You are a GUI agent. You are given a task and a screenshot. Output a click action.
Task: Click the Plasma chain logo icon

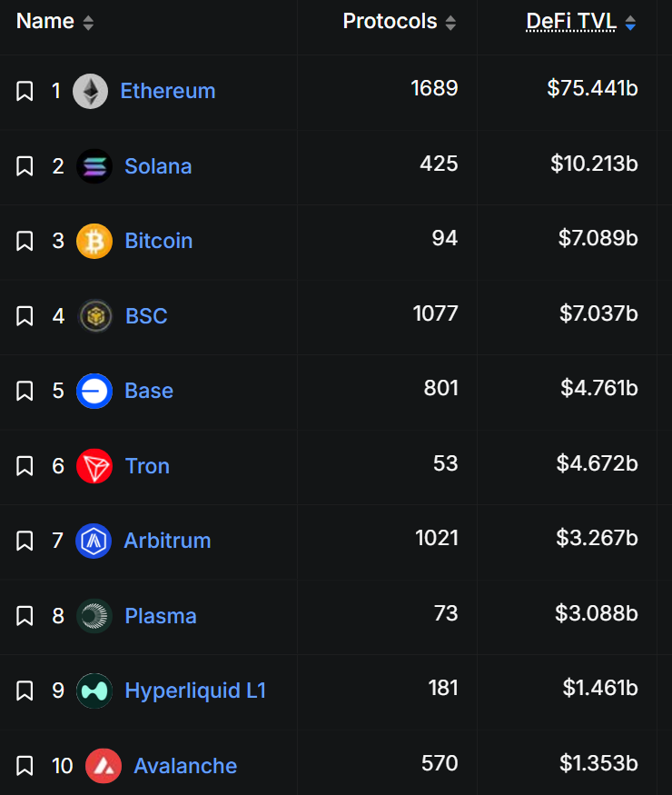pyautogui.click(x=94, y=616)
